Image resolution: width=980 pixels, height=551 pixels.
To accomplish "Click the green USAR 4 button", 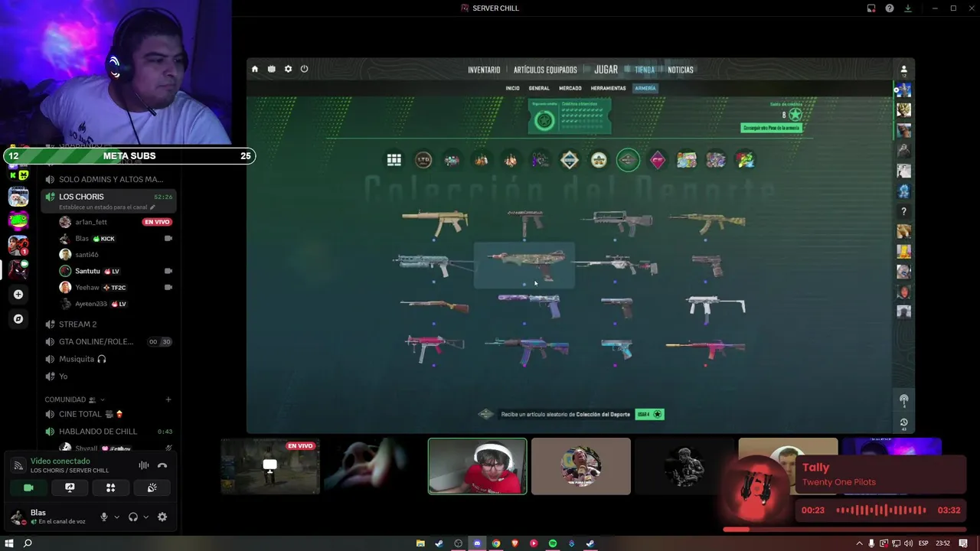I will [x=649, y=414].
